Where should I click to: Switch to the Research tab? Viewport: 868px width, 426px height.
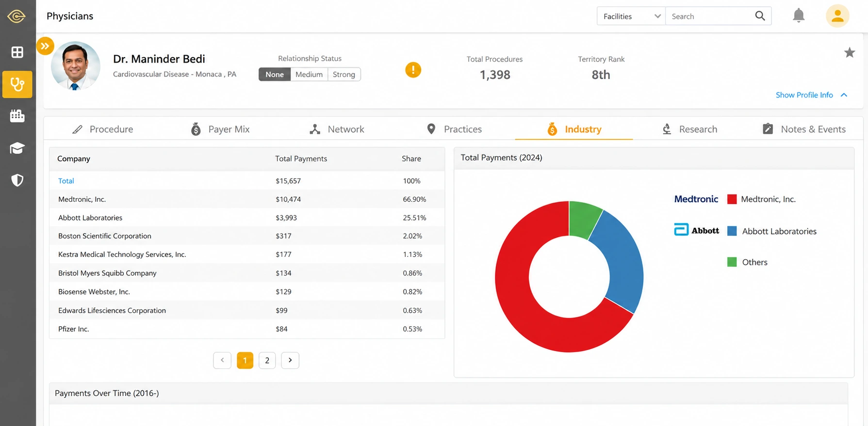[x=689, y=129]
